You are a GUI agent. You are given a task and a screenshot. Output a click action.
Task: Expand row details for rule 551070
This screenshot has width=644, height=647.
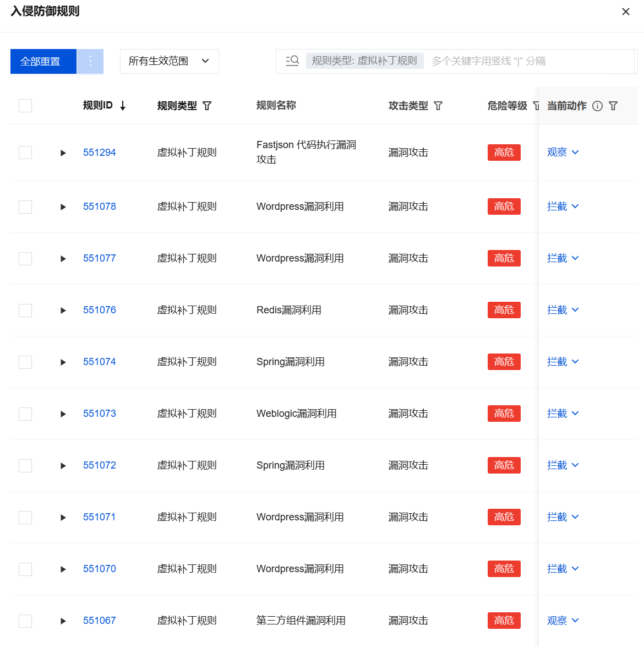point(63,569)
